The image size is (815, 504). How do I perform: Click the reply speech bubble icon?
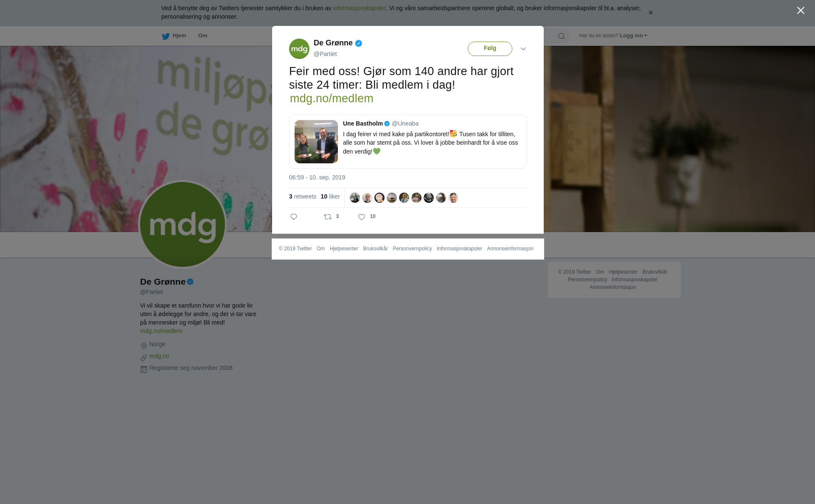pyautogui.click(x=294, y=217)
